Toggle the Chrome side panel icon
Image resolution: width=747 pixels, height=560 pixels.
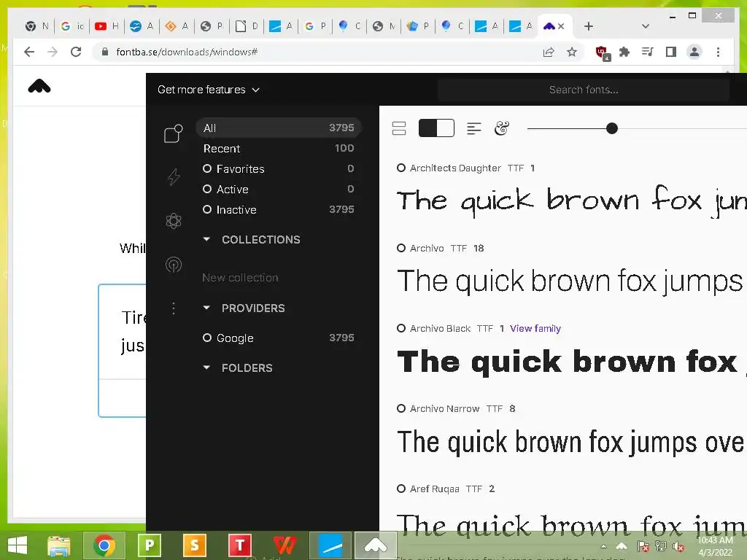(x=671, y=52)
